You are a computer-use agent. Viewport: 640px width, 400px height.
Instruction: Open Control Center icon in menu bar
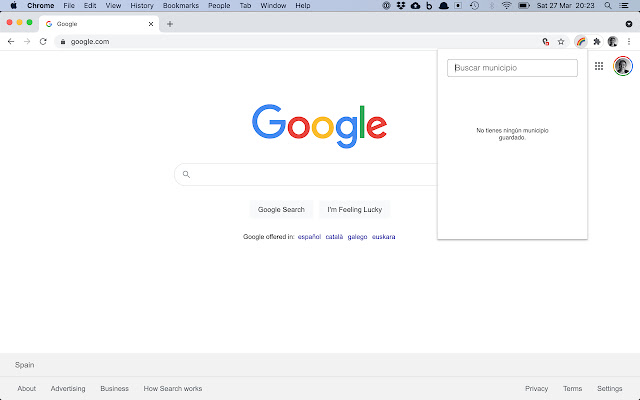624,6
